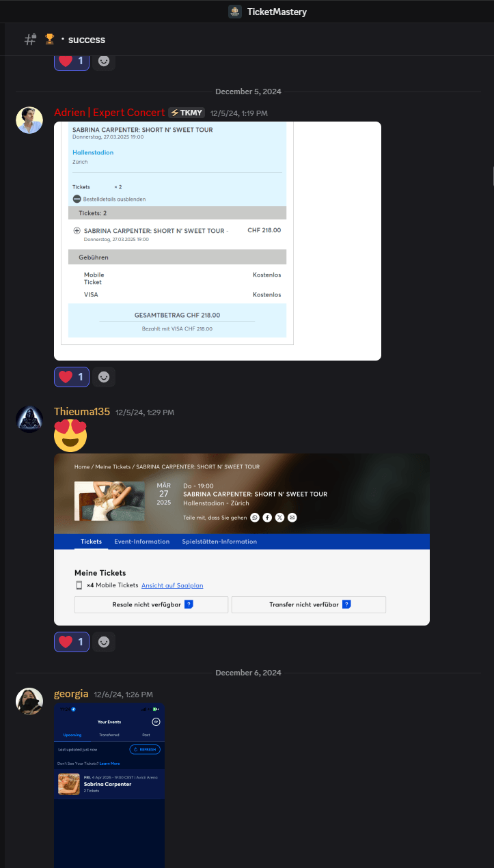The image size is (494, 868).
Task: Click the success channel hash icon
Action: pos(30,40)
